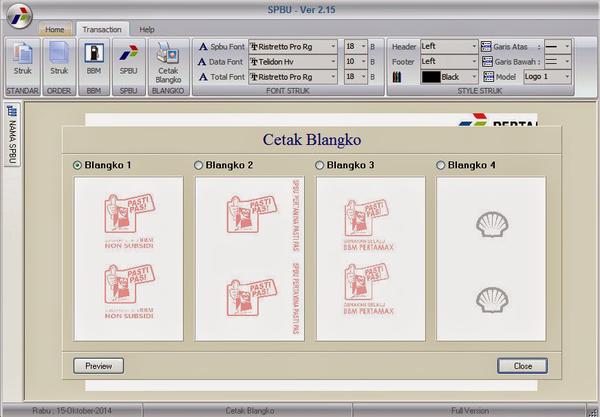The height and width of the screenshot is (417, 600).
Task: Select the Blangko 2 radio button
Action: coord(198,165)
